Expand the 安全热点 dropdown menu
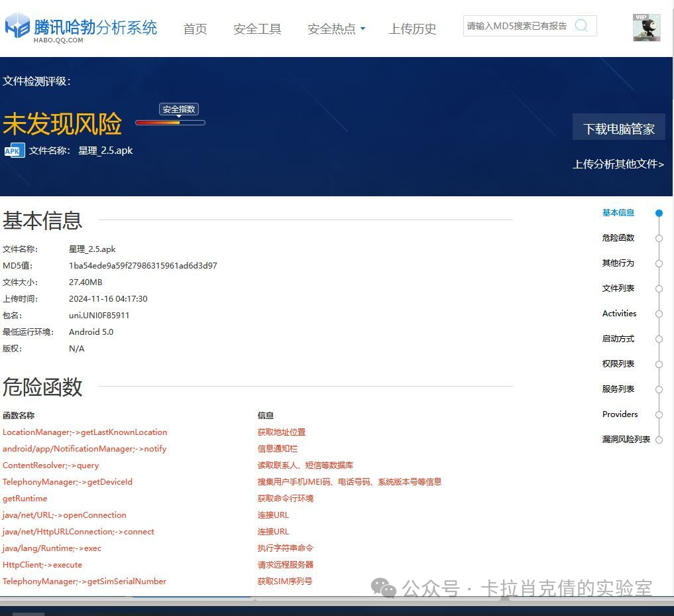The width and height of the screenshot is (674, 616). click(336, 29)
